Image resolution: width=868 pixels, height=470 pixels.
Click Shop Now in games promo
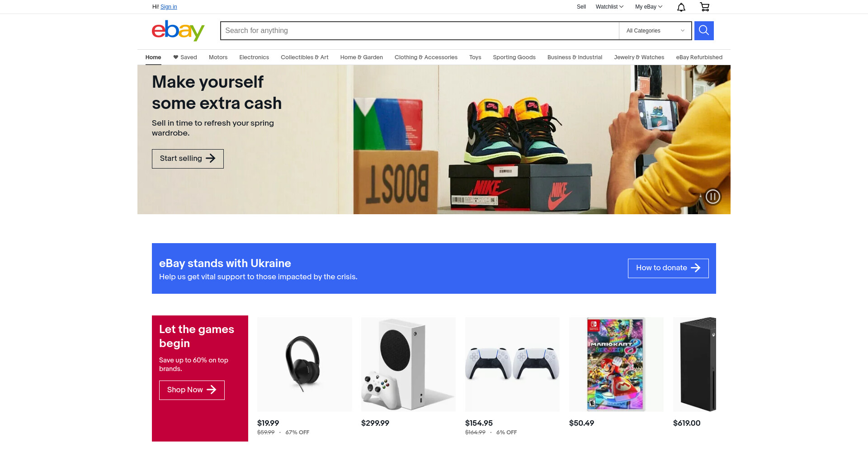pos(192,390)
